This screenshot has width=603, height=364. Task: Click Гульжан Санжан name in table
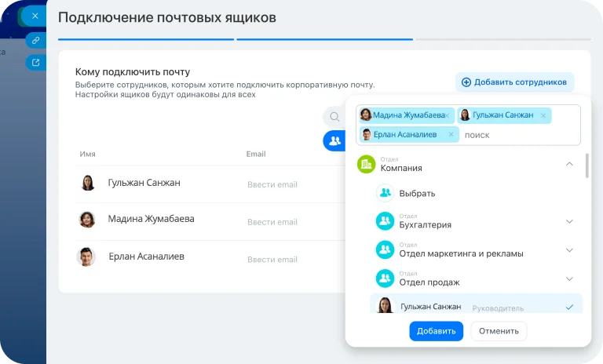click(144, 183)
